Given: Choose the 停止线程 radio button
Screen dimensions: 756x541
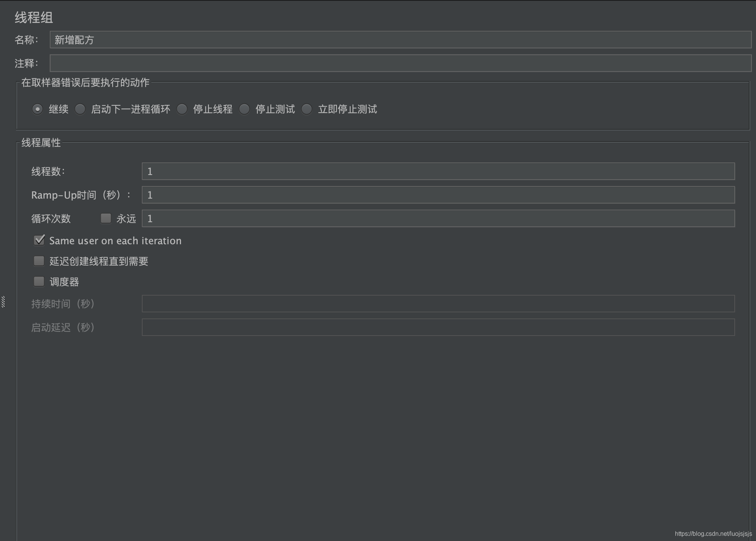Looking at the screenshot, I should tap(182, 109).
